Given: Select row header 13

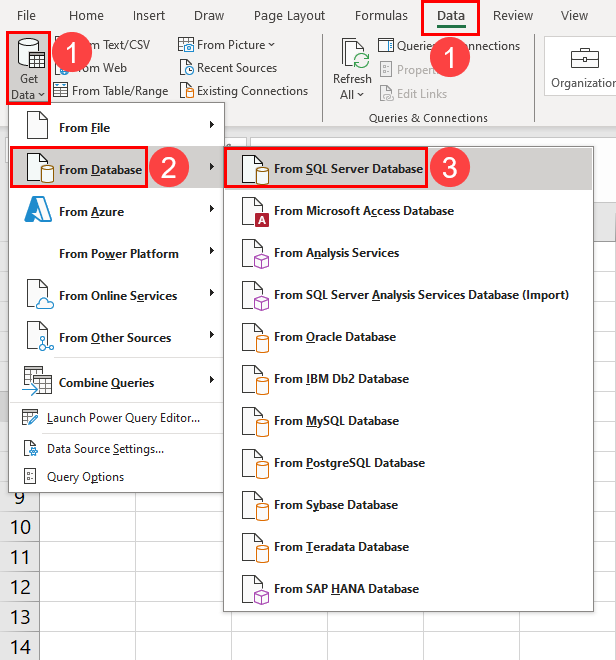Looking at the screenshot, I should (20, 617).
